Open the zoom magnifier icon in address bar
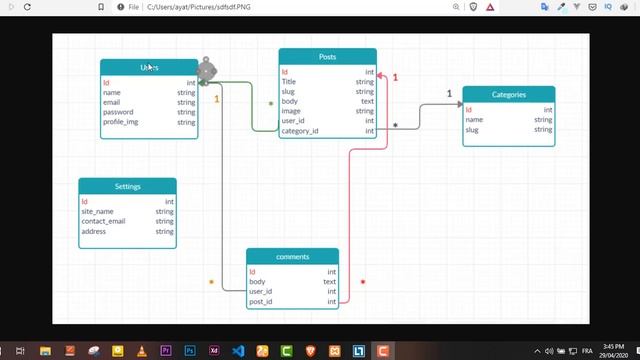This screenshot has width=640, height=360. coord(456,7)
